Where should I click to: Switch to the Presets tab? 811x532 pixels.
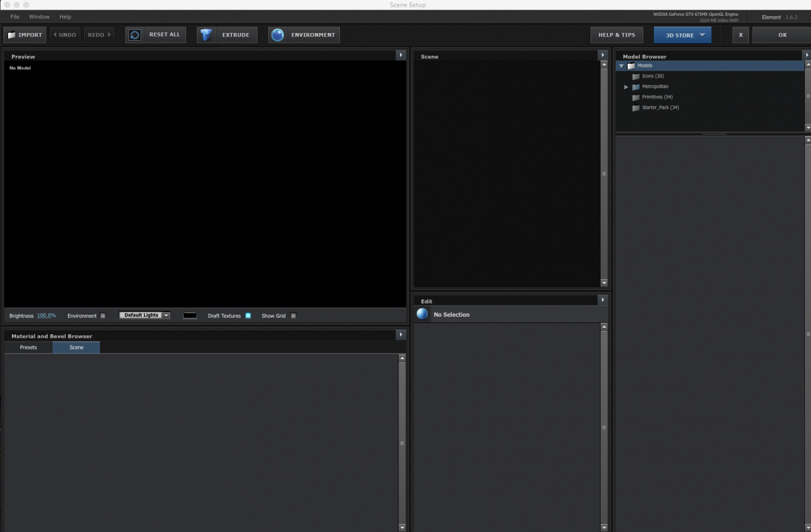(x=28, y=348)
